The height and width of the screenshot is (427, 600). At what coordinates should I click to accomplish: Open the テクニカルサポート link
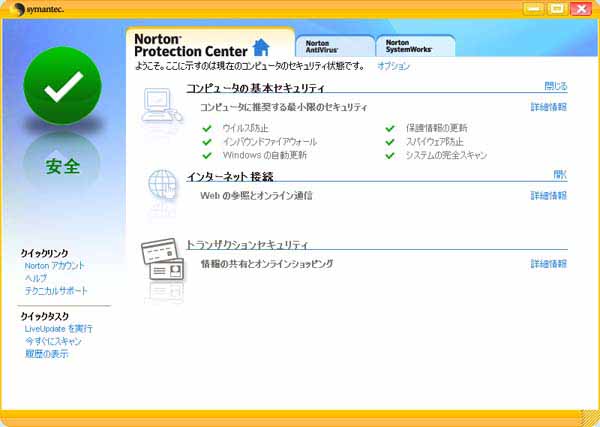click(56, 291)
